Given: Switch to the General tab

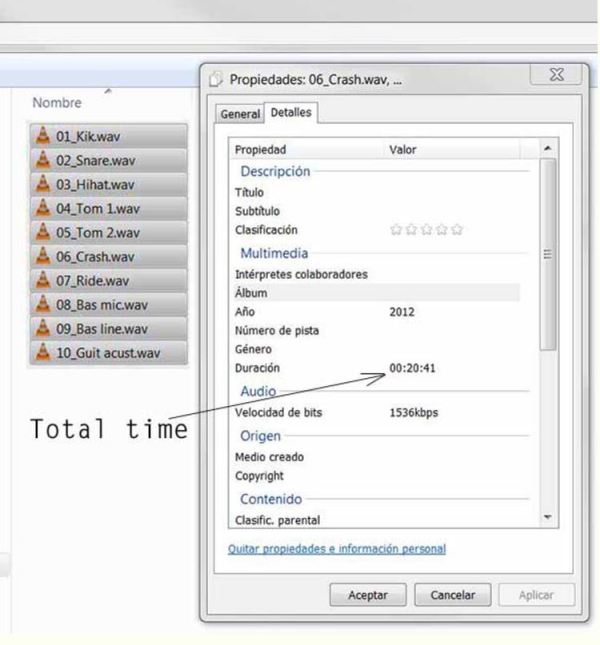Looking at the screenshot, I should [x=238, y=115].
